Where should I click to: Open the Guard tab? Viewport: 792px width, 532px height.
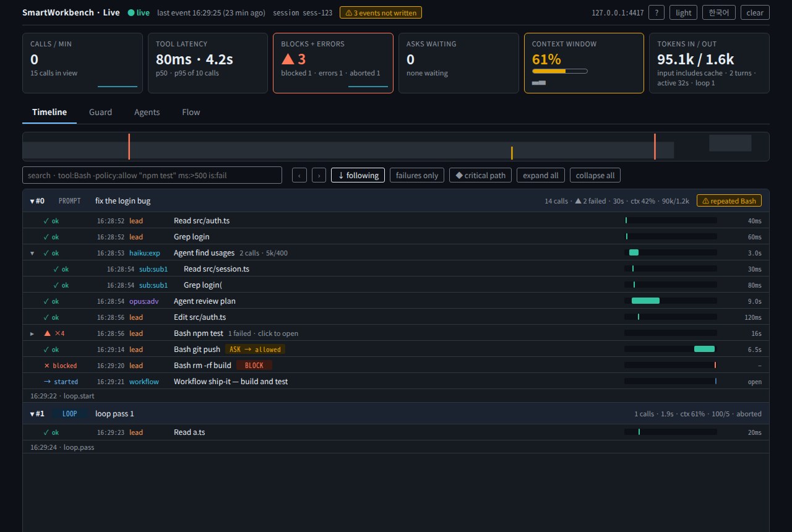100,112
